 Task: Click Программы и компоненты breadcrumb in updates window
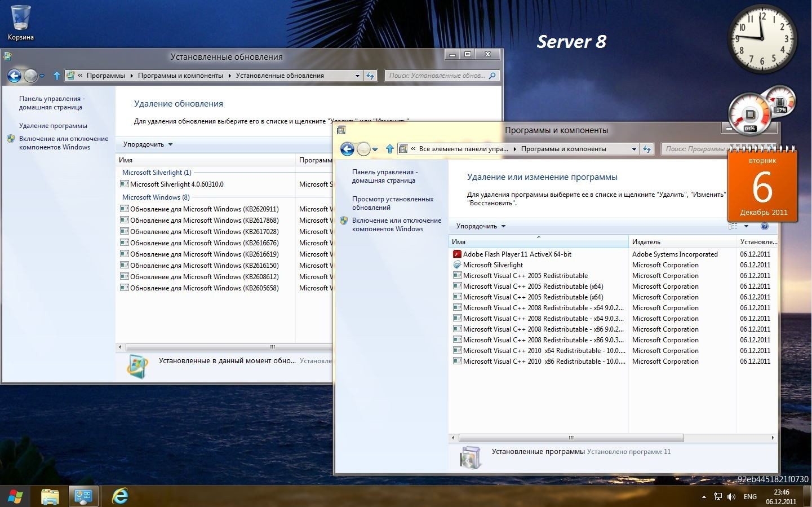[180, 76]
